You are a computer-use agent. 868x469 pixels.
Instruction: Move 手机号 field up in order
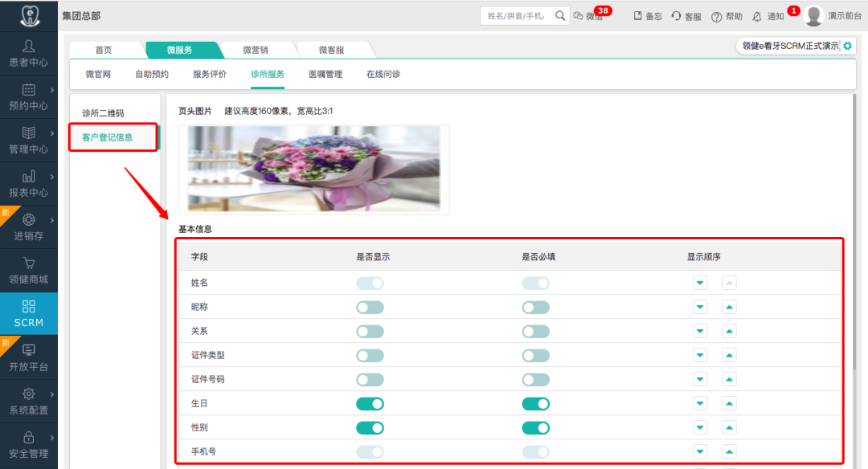pyautogui.click(x=729, y=452)
